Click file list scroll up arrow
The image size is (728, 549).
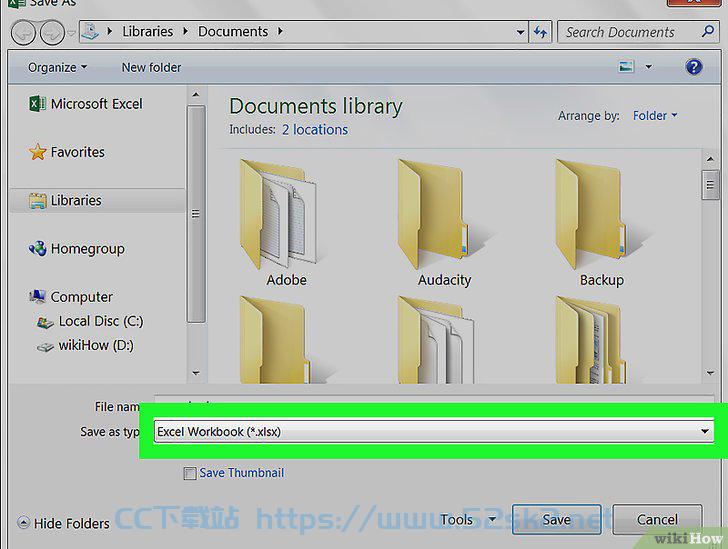(710, 159)
